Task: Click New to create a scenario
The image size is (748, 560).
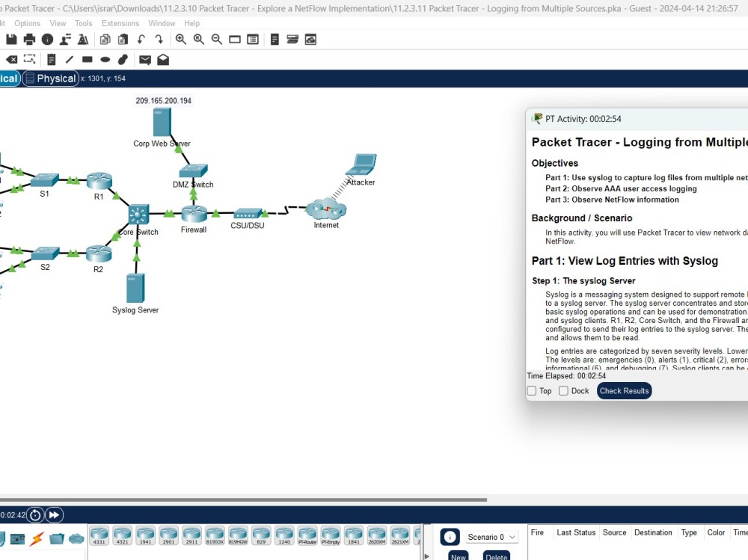Action: (x=459, y=556)
